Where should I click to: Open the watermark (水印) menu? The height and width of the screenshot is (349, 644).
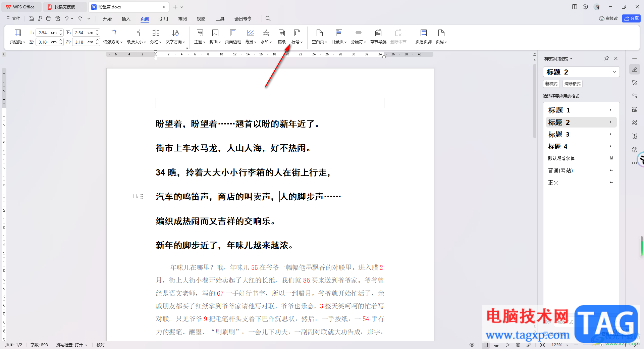(x=266, y=37)
